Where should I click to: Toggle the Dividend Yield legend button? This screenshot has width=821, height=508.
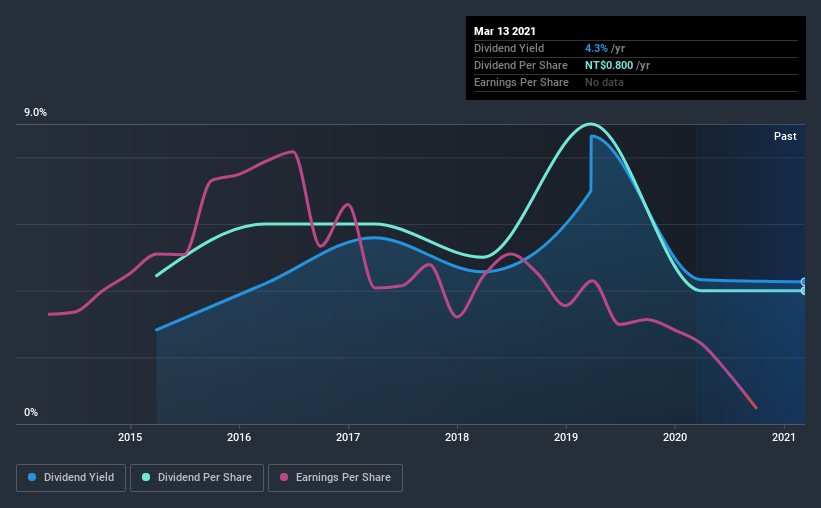(71, 478)
